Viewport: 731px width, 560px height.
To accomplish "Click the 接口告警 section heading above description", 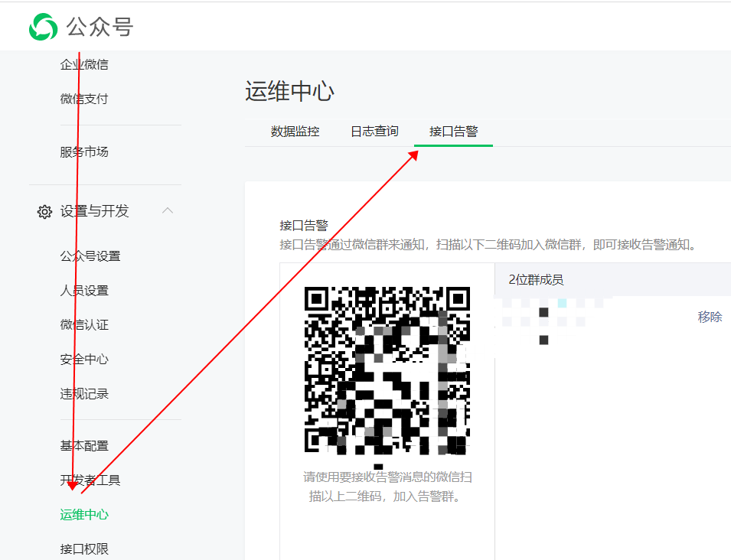I will [303, 226].
